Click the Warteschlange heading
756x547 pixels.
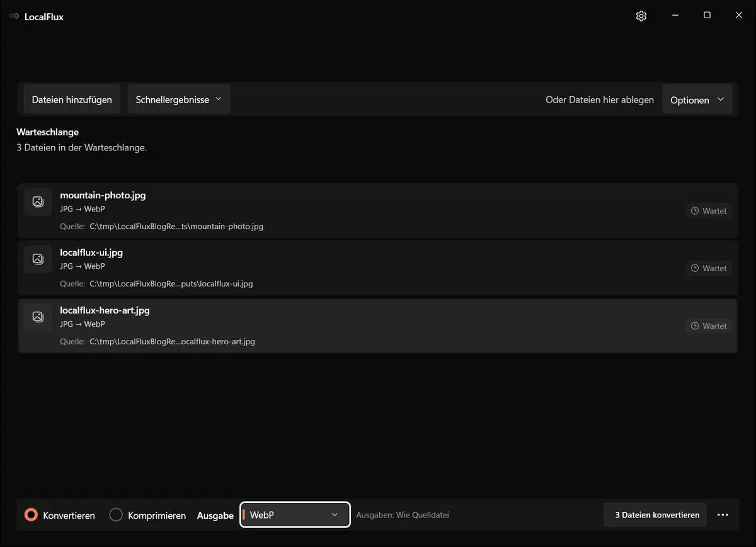(47, 132)
